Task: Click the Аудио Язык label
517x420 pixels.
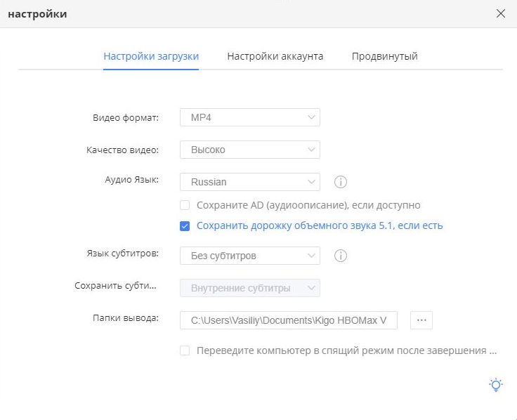Action: [x=131, y=180]
